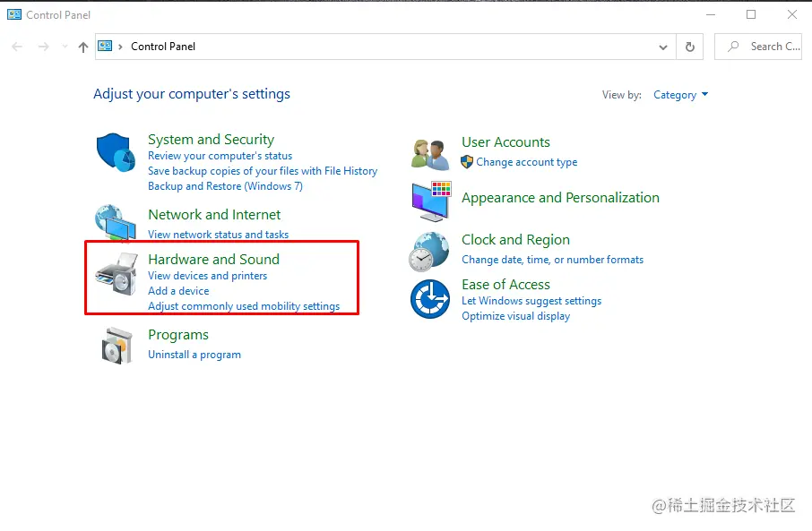Open Change account type link
The height and width of the screenshot is (531, 812).
pyautogui.click(x=527, y=162)
